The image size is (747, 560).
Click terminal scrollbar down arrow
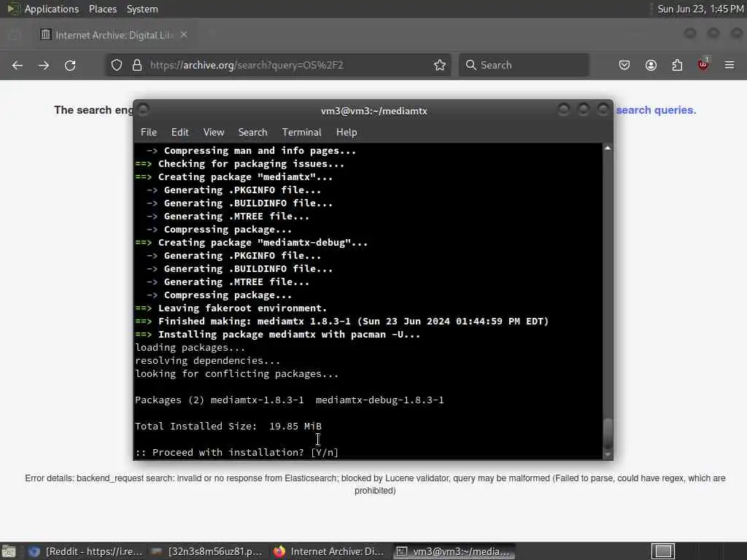[x=608, y=455]
